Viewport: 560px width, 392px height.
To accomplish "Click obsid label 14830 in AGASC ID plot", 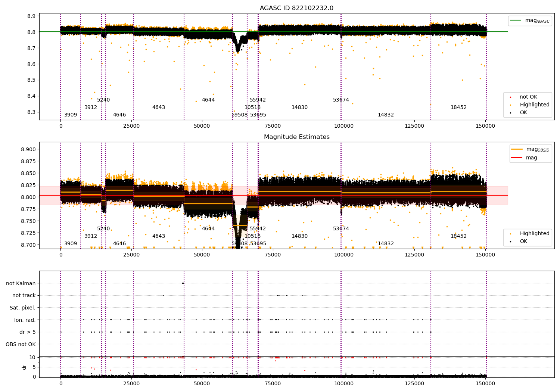I will [300, 107].
